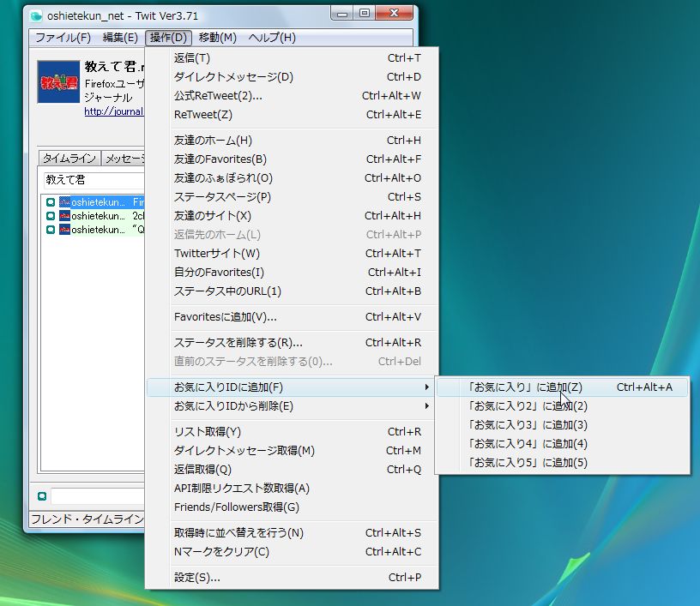Choose 「お気に入り3」に追加(3)
The image size is (700, 606).
pos(563,425)
